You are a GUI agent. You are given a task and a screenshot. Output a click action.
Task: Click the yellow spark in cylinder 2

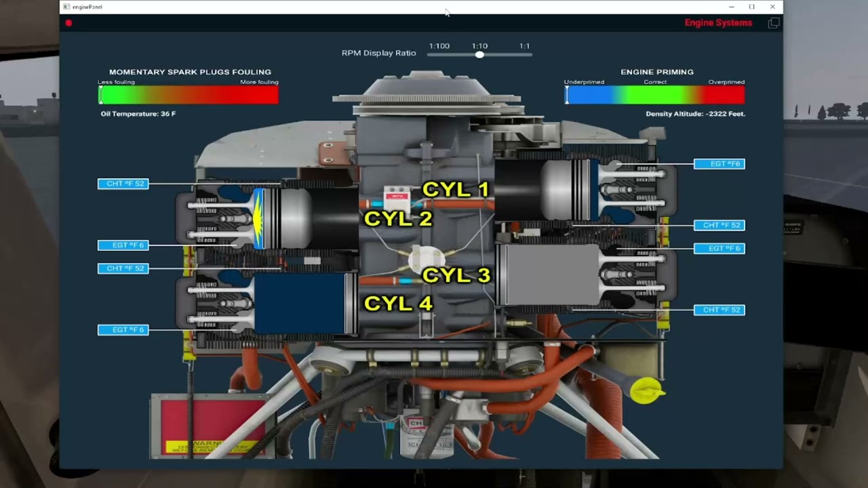[258, 218]
